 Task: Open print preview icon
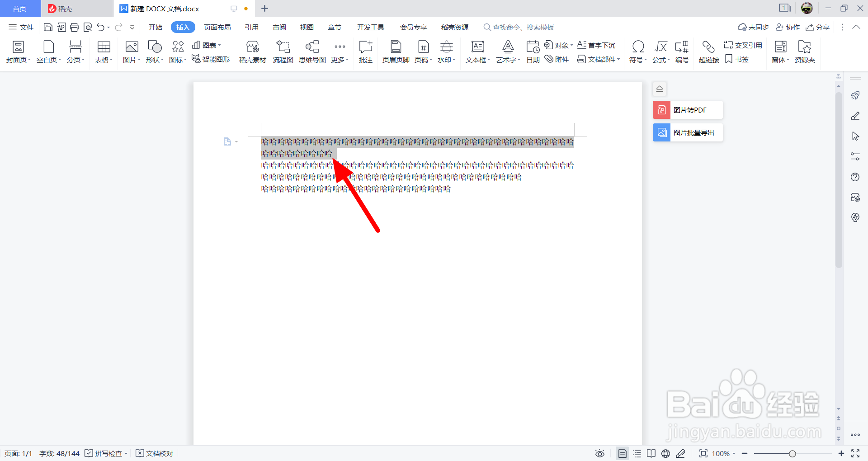[88, 27]
